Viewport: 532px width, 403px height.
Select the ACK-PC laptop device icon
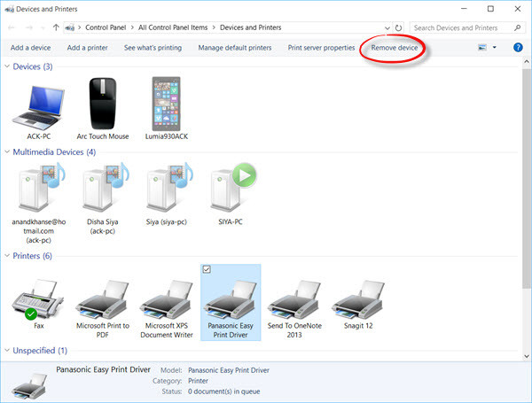[38, 107]
